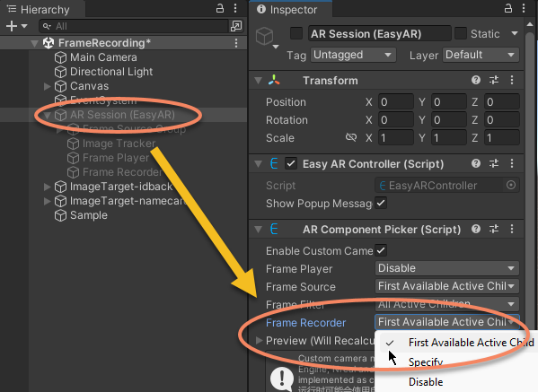The width and height of the screenshot is (538, 392).
Task: Open AR Component Picker help
Action: tap(476, 229)
